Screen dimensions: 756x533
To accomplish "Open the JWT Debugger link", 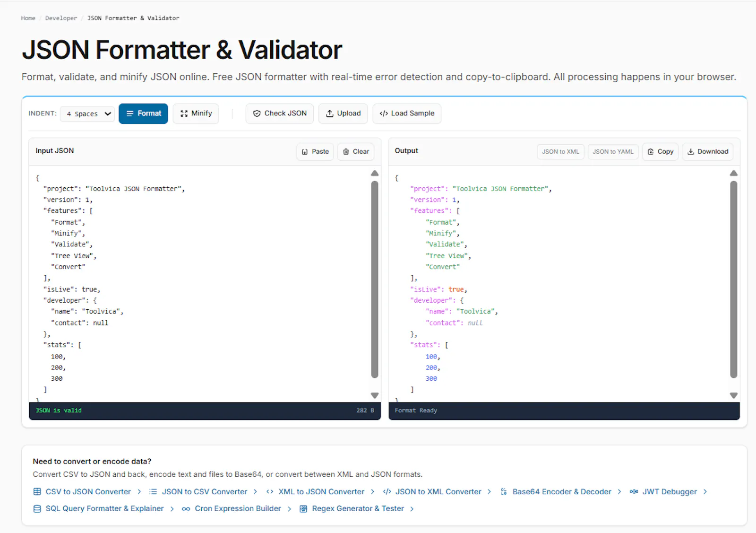I will 670,492.
